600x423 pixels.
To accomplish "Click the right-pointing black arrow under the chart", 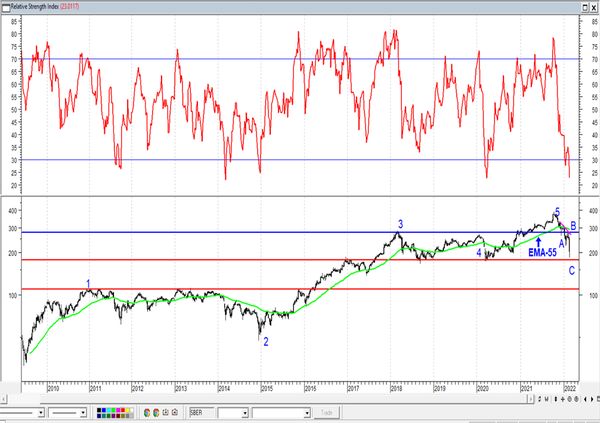I will point(592,399).
